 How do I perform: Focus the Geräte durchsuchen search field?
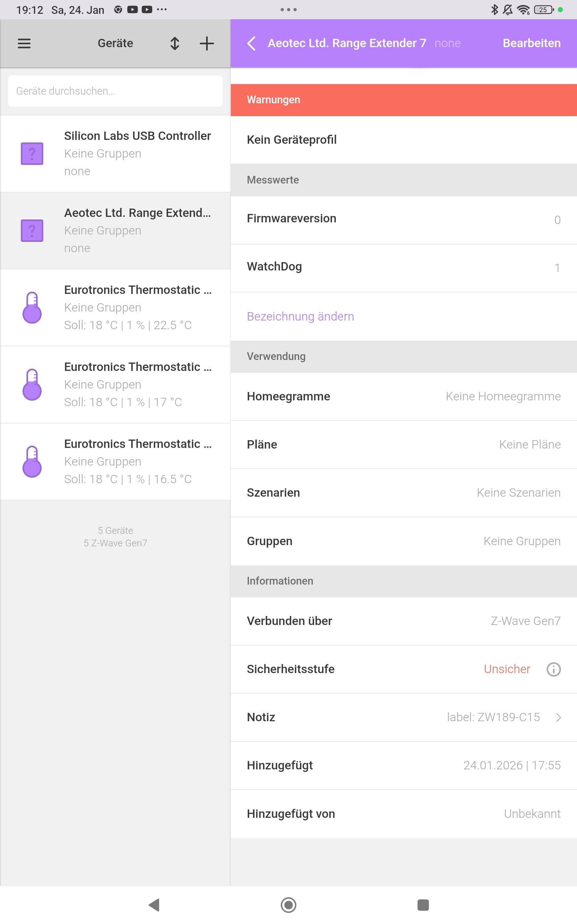115,91
